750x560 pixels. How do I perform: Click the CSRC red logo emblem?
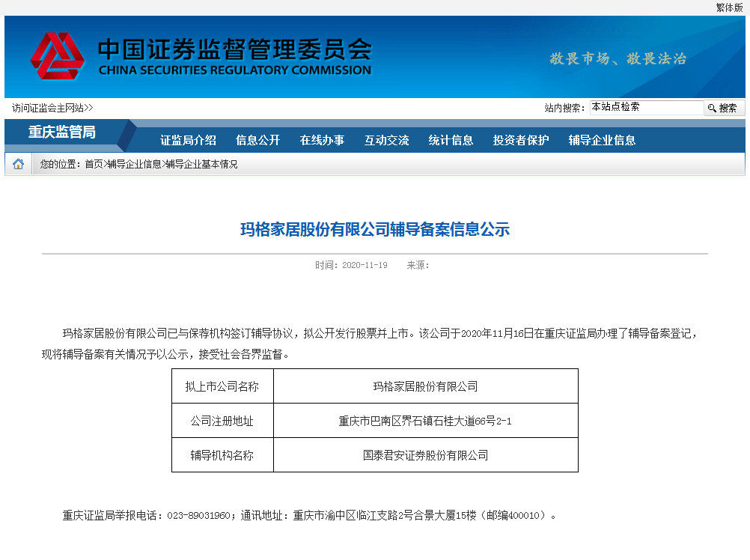click(x=58, y=56)
